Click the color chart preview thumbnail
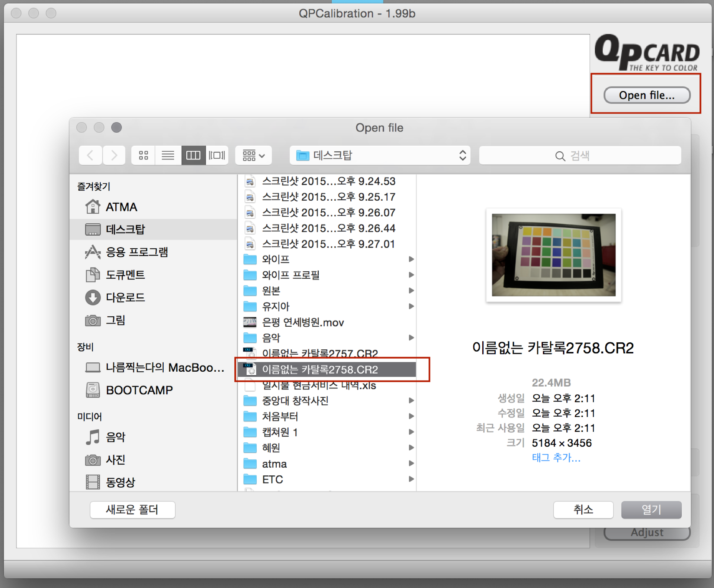Image resolution: width=714 pixels, height=588 pixels. click(553, 255)
